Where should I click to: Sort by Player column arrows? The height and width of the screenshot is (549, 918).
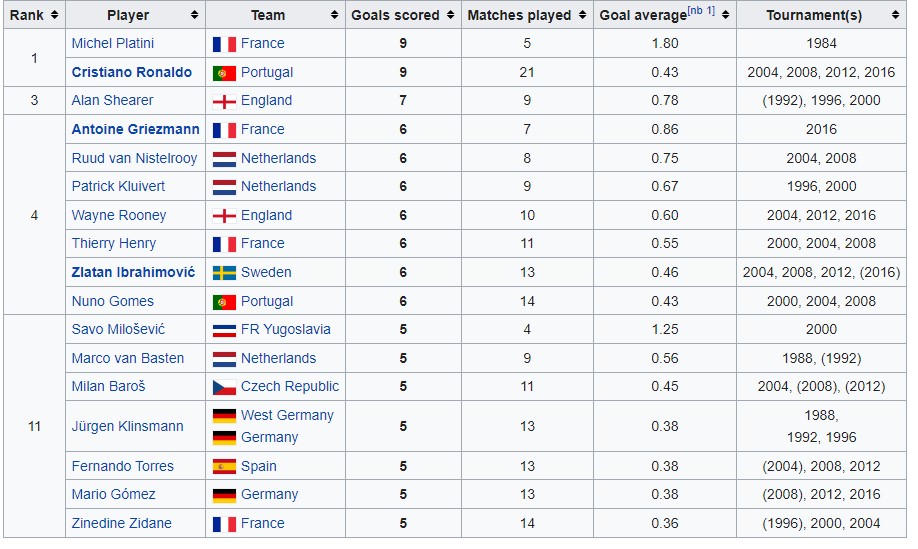pyautogui.click(x=194, y=15)
